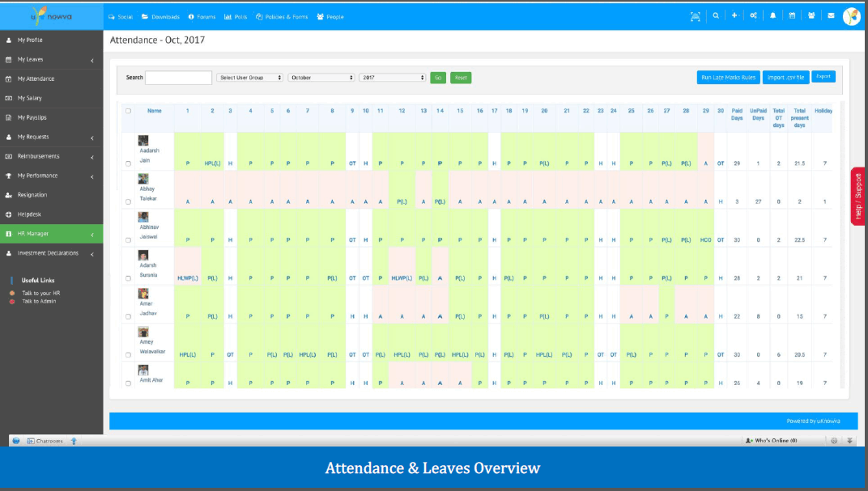Click the Name column header
This screenshot has width=868, height=491.
[155, 111]
